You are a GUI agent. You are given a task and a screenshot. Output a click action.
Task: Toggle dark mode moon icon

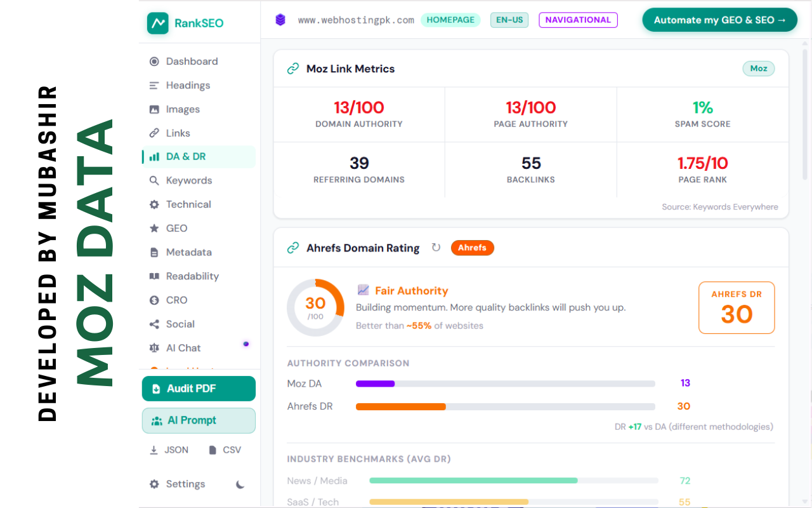click(x=240, y=485)
